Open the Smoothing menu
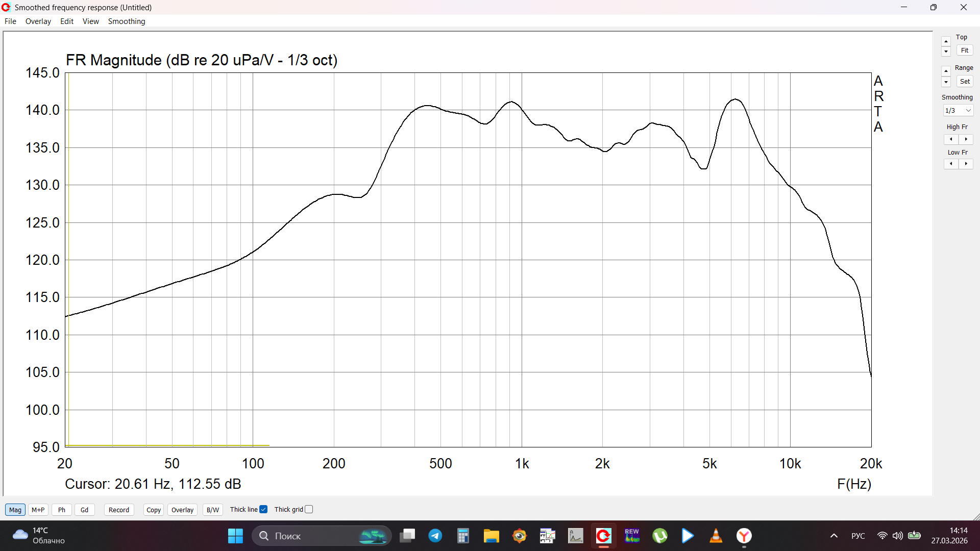Viewport: 980px width, 551px height. pos(126,21)
